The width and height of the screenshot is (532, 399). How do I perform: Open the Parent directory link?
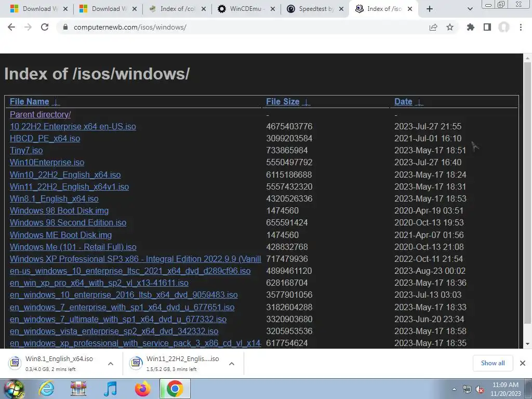click(x=41, y=114)
